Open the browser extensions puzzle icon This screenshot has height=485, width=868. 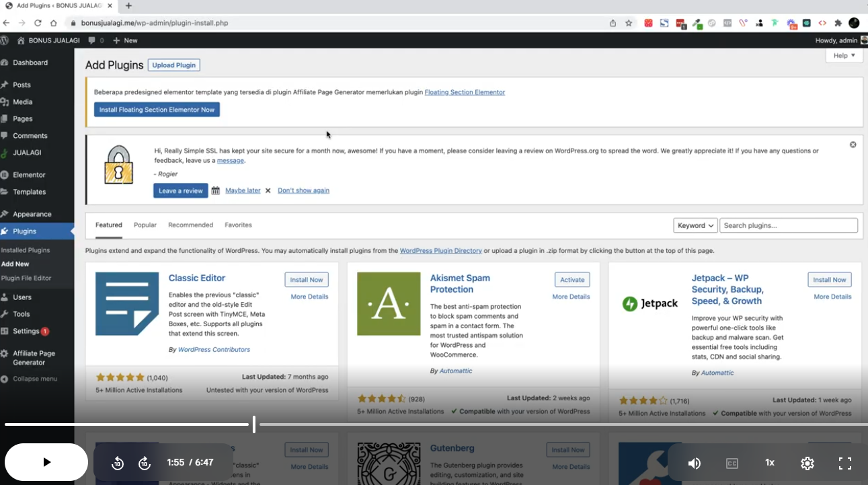(x=838, y=23)
